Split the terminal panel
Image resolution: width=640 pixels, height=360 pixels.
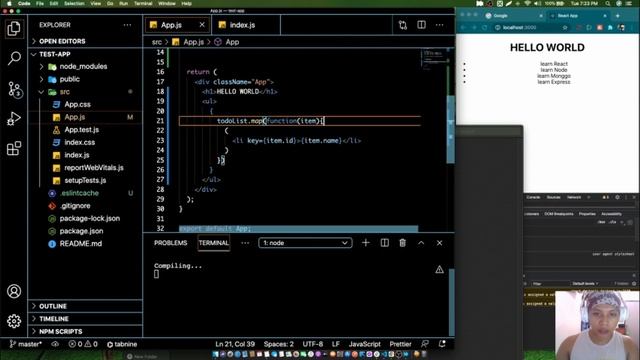click(x=384, y=243)
